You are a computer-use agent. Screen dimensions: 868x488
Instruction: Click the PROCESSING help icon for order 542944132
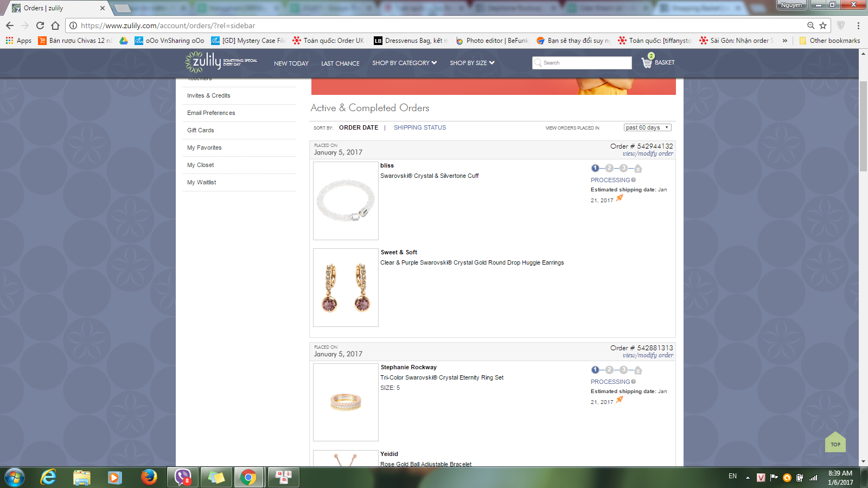pyautogui.click(x=634, y=180)
